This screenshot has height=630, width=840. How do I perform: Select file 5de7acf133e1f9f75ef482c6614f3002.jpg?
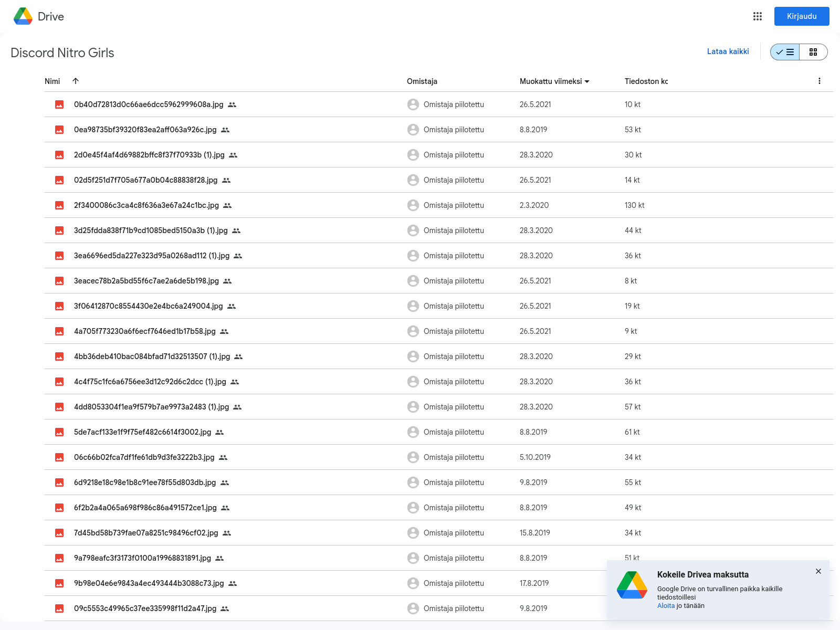coord(142,432)
